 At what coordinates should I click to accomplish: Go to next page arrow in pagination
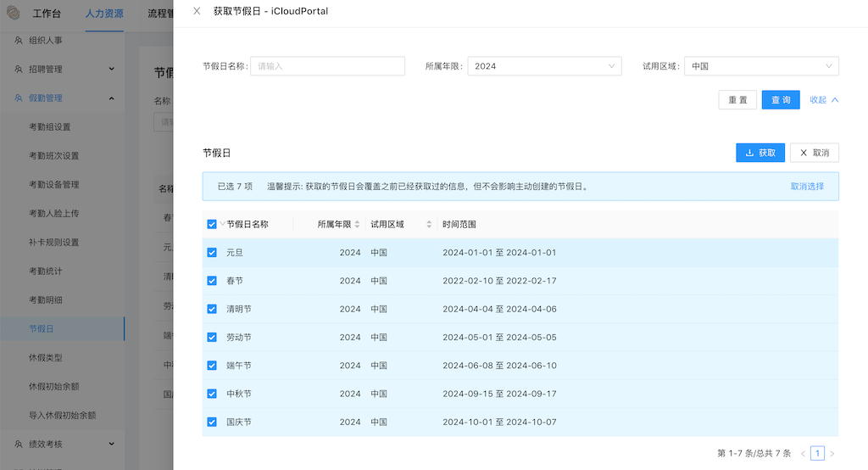[832, 453]
